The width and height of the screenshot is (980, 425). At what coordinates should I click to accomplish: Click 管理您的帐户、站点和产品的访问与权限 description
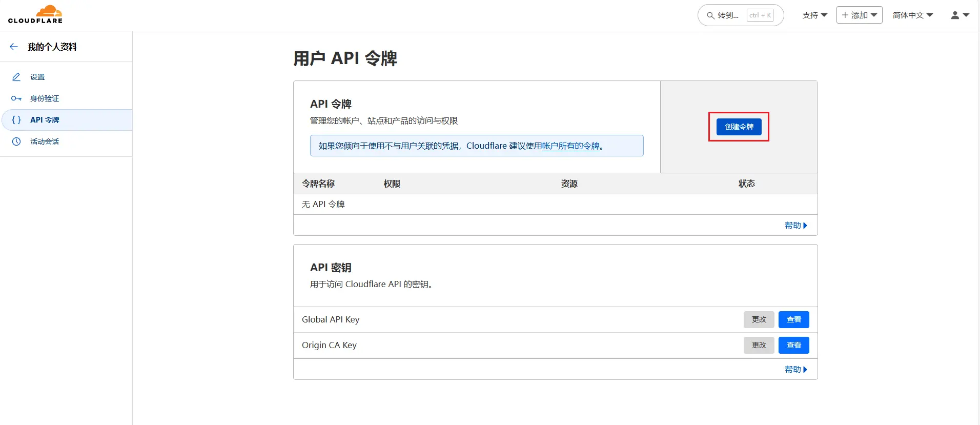[x=384, y=121]
